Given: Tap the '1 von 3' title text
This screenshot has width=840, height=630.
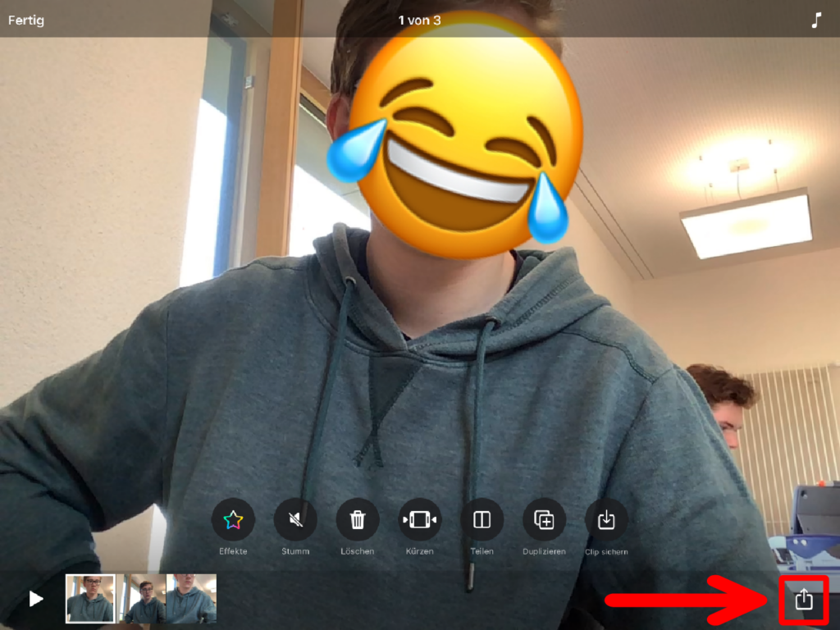Looking at the screenshot, I should point(419,21).
